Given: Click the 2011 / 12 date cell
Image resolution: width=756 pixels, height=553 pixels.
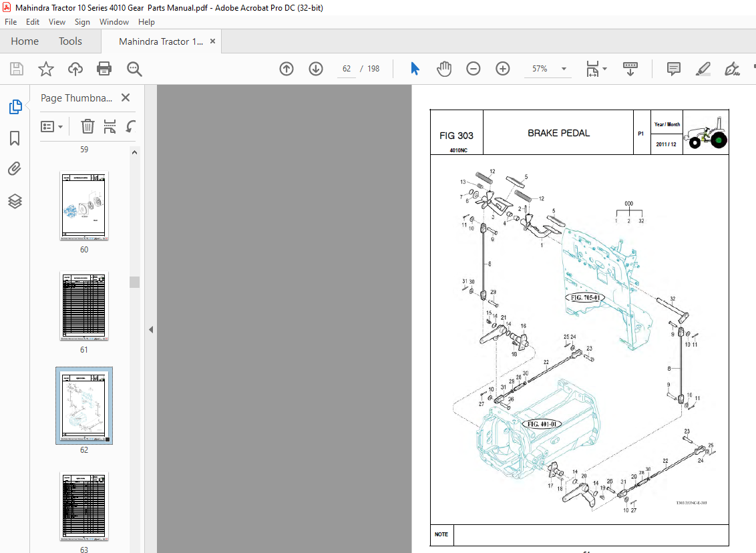Looking at the screenshot, I should click(x=667, y=144).
